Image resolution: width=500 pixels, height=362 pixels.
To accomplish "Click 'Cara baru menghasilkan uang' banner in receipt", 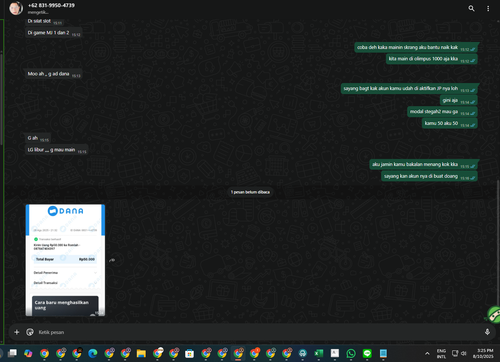I will (65, 305).
